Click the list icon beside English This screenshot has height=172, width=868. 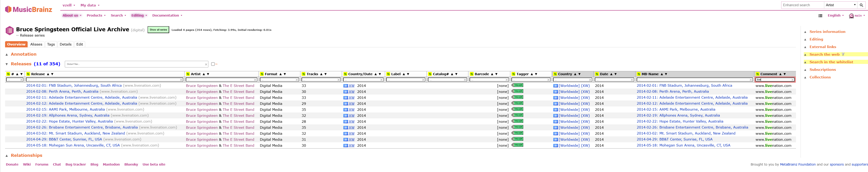pyautogui.click(x=820, y=15)
